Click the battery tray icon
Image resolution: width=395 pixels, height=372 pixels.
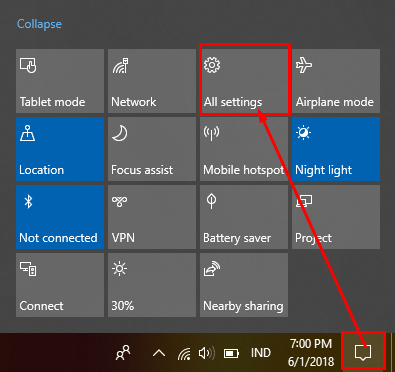[x=231, y=353]
